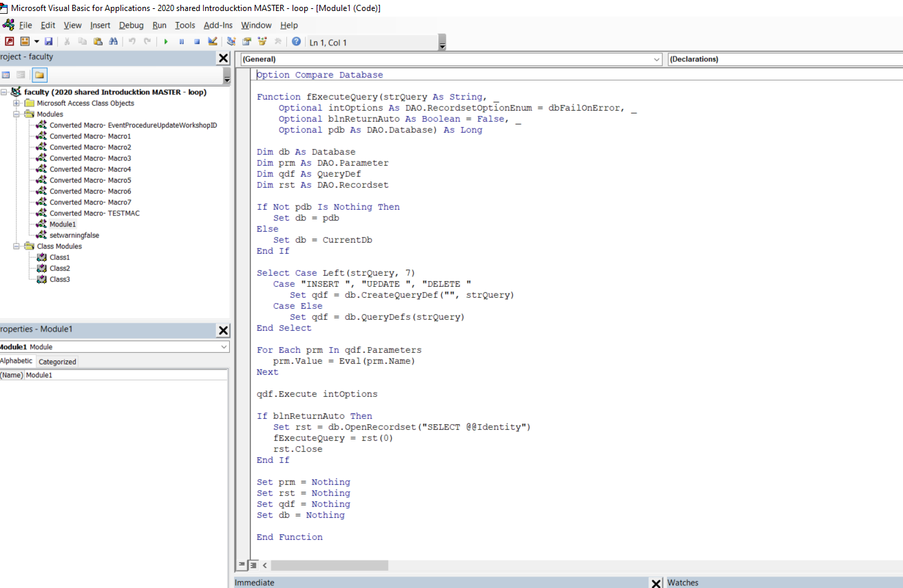The width and height of the screenshot is (903, 588).
Task: Select Class2 class module
Action: tap(60, 268)
